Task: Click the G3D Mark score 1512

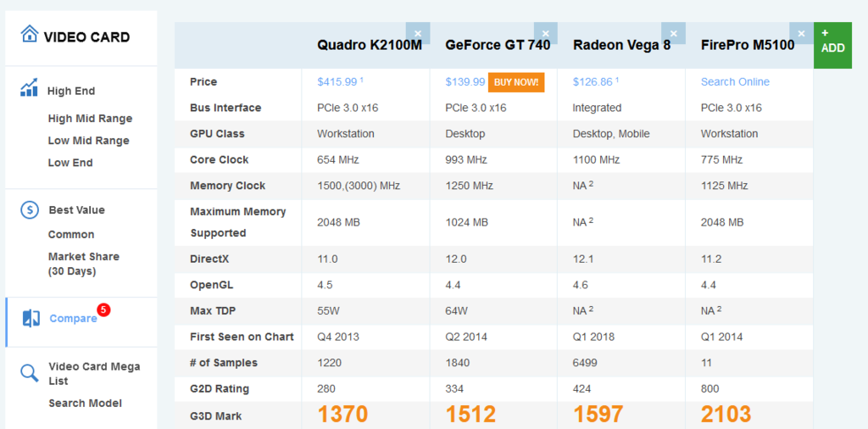Action: pos(470,415)
